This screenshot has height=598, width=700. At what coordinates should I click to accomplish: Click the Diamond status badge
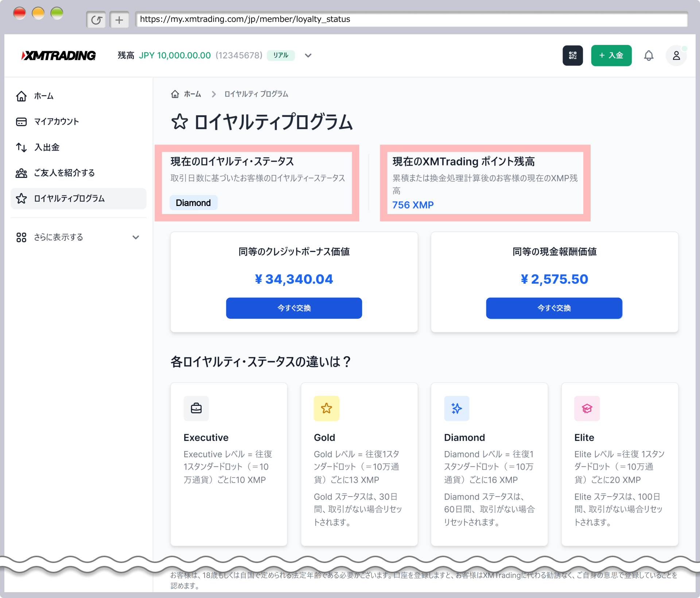pos(193,203)
